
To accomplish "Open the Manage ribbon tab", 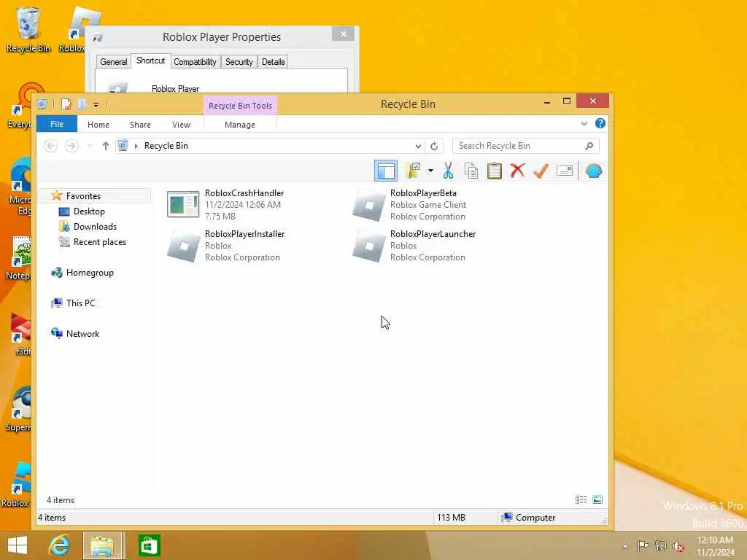I will click(239, 124).
